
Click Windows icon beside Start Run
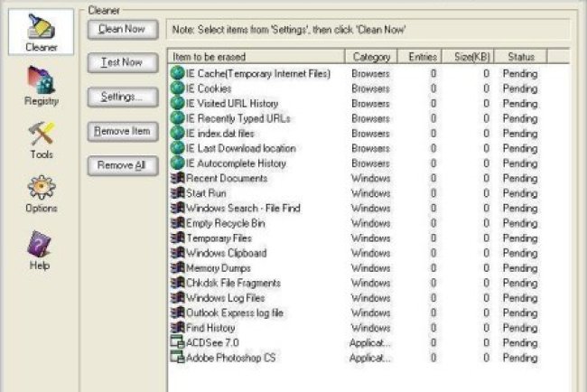[x=177, y=192]
